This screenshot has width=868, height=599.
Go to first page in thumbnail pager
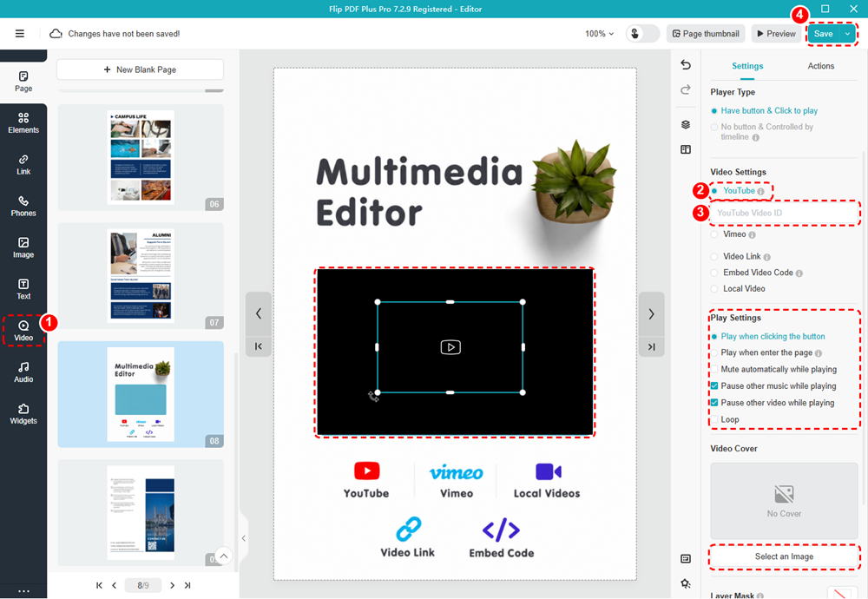coord(99,585)
